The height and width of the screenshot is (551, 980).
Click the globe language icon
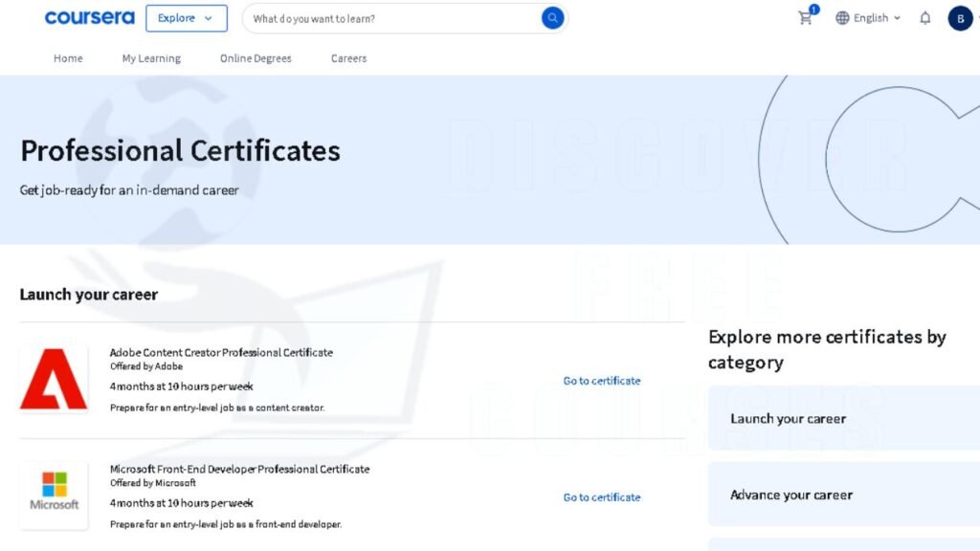point(842,18)
